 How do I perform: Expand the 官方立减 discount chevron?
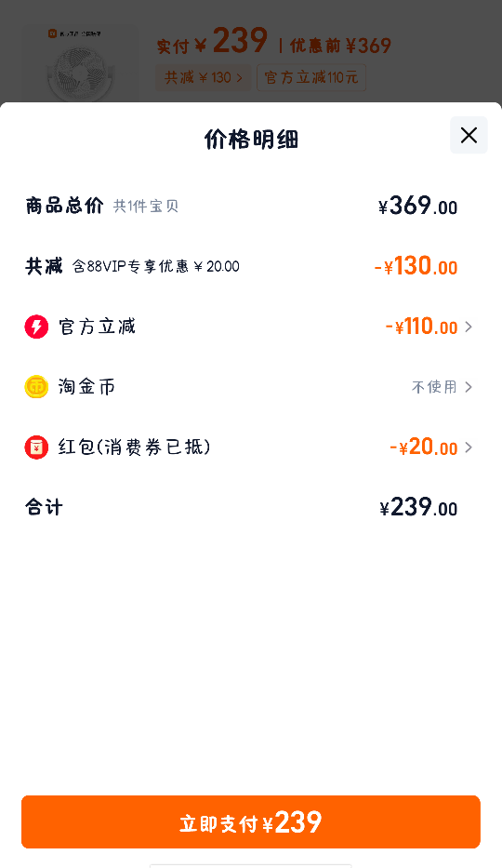pos(469,327)
